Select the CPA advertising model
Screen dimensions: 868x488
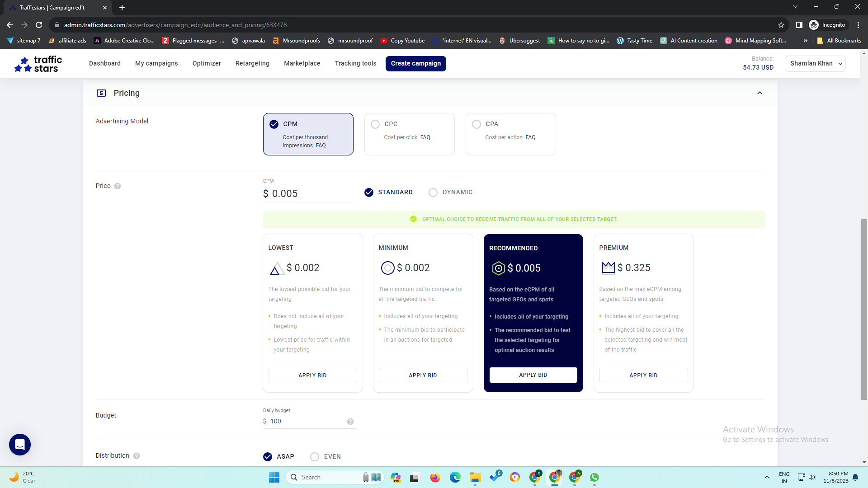[x=511, y=134]
